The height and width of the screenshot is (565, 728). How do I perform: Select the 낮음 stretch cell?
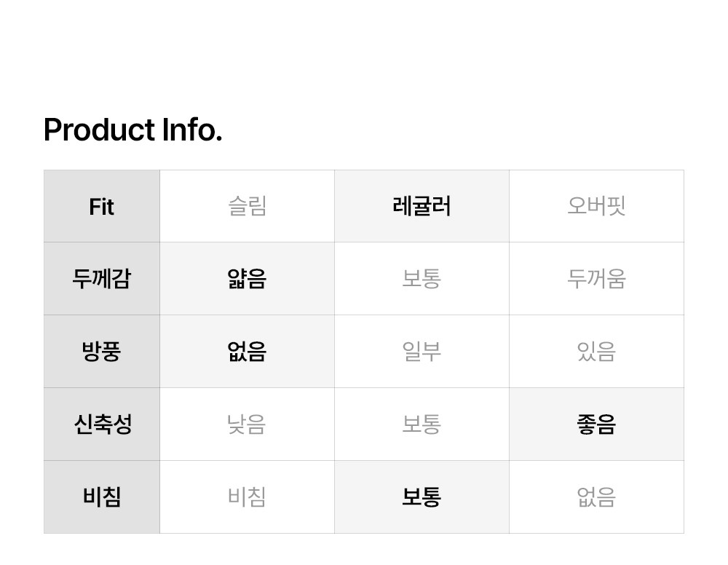coord(247,424)
